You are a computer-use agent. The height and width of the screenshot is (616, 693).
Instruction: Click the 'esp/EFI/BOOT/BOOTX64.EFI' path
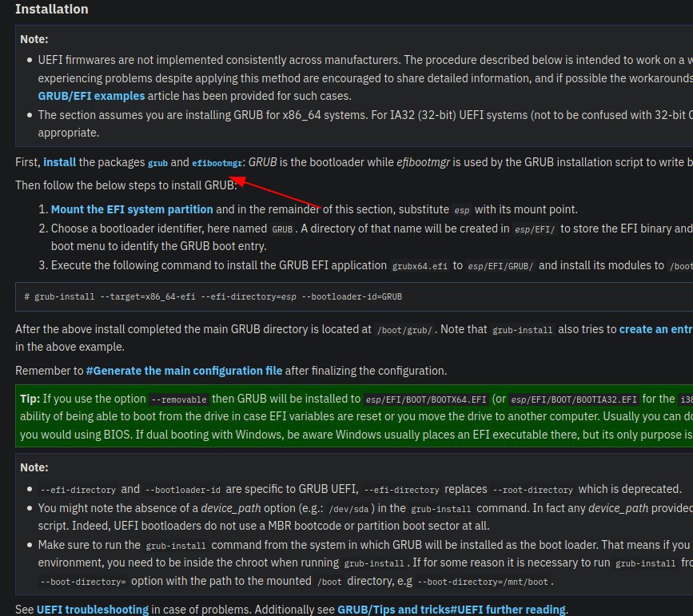coord(425,399)
